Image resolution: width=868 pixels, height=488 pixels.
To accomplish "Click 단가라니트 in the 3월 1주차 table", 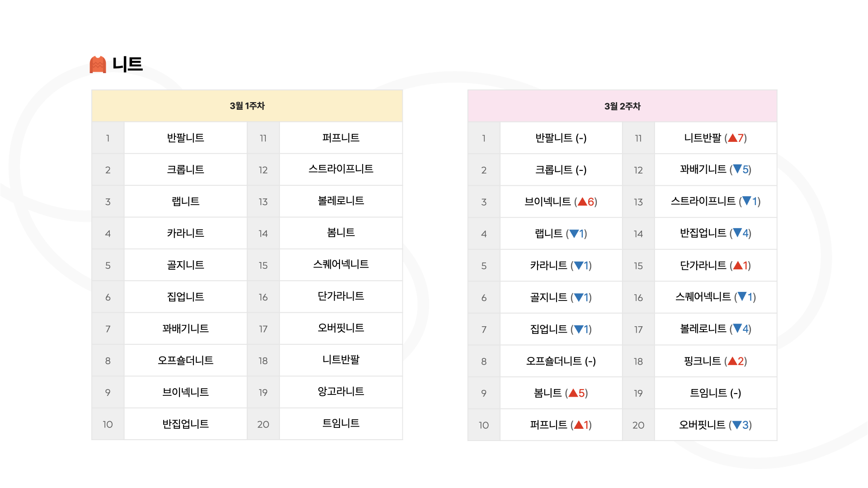I will (x=341, y=296).
